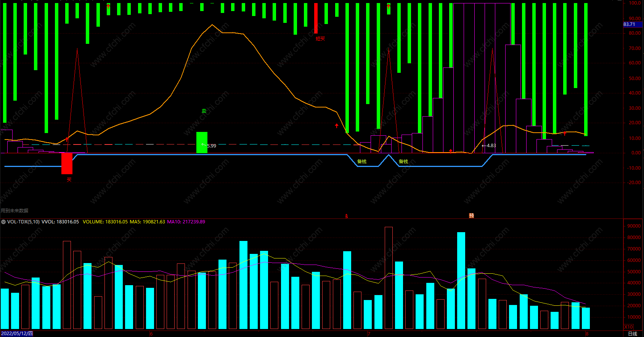Click the 4.83 price annotation
644x337 pixels.
click(491, 145)
